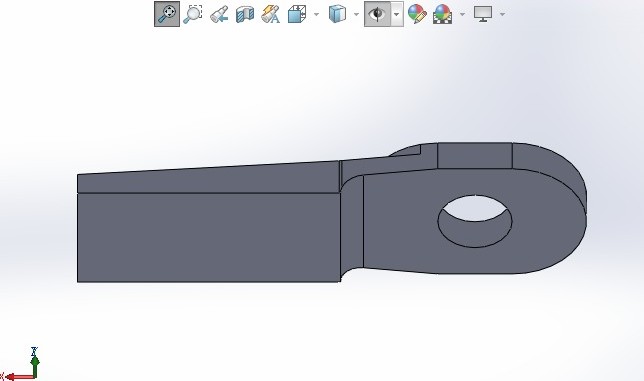644x381 pixels.
Task: Select the large rectangular front face
Action: (x=209, y=237)
